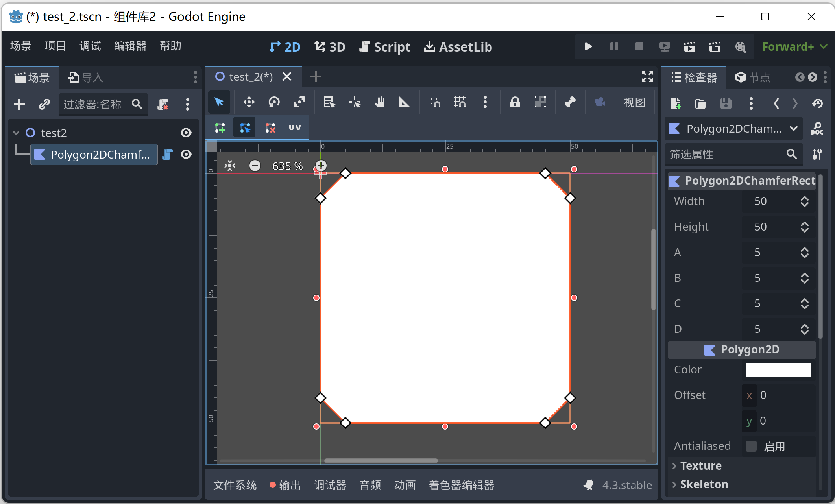This screenshot has width=835, height=504.
Task: Toggle grid snap
Action: (460, 103)
